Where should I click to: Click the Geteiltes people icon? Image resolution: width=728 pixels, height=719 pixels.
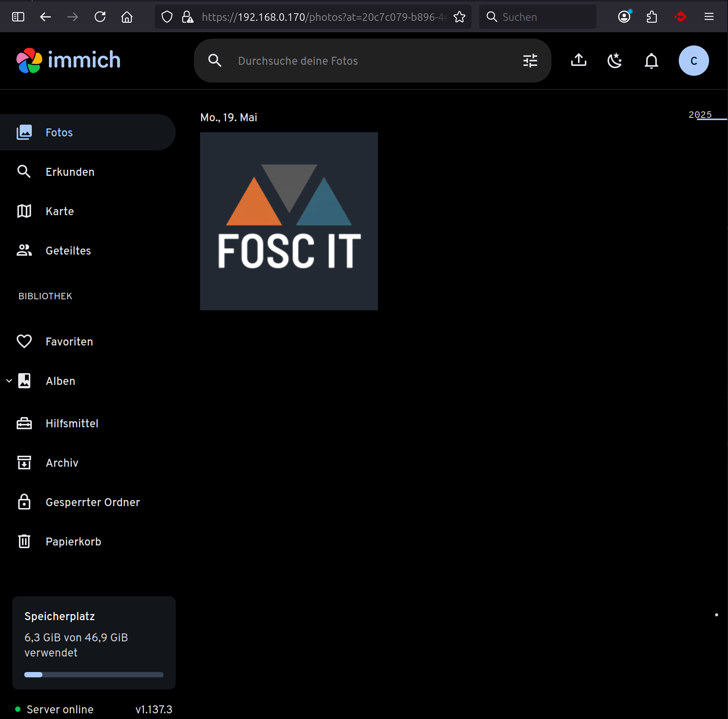click(24, 250)
